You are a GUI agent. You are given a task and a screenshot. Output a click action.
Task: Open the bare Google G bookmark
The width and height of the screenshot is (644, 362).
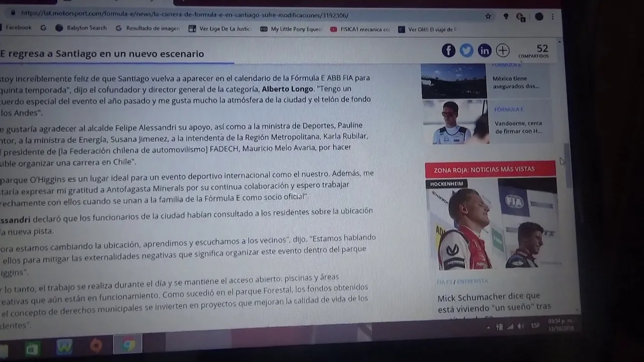point(43,28)
